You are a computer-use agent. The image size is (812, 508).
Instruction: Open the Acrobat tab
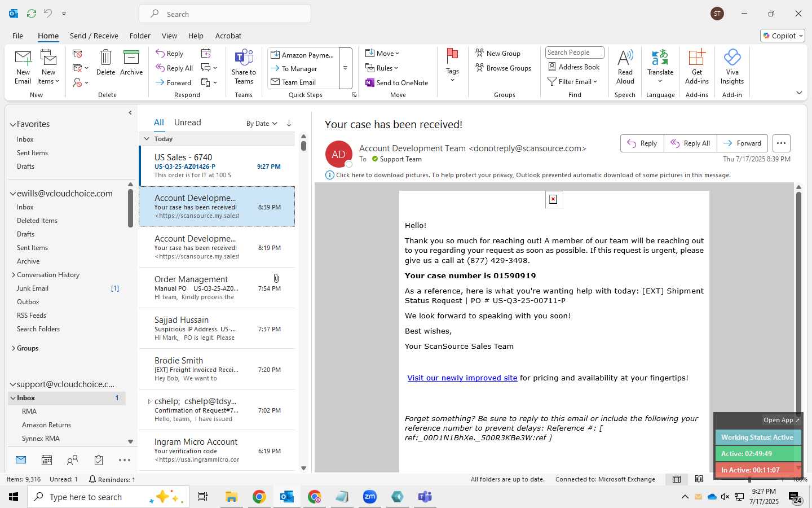[x=228, y=36]
